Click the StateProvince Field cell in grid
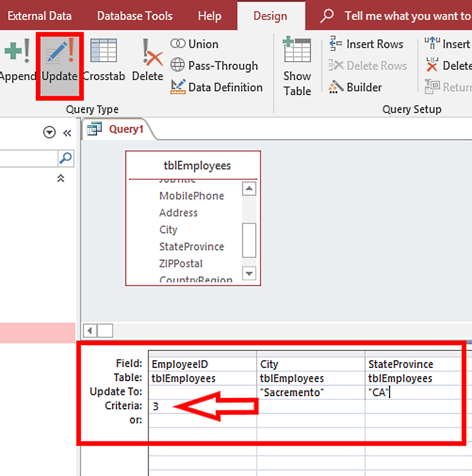This screenshot has width=472, height=476. (x=413, y=364)
